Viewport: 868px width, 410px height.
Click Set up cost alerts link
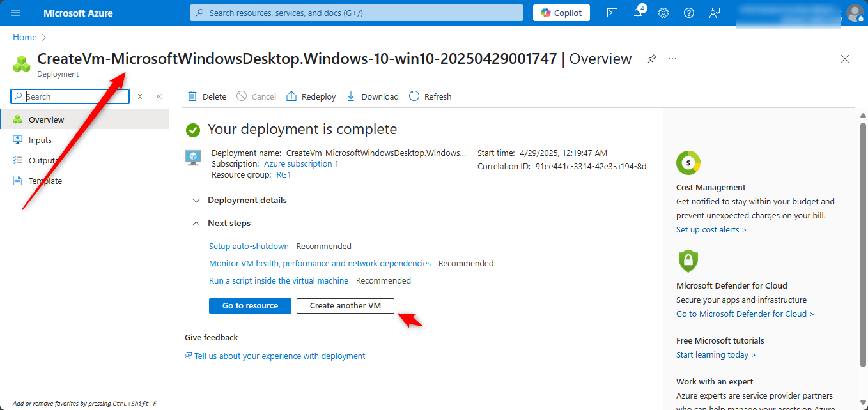click(711, 229)
